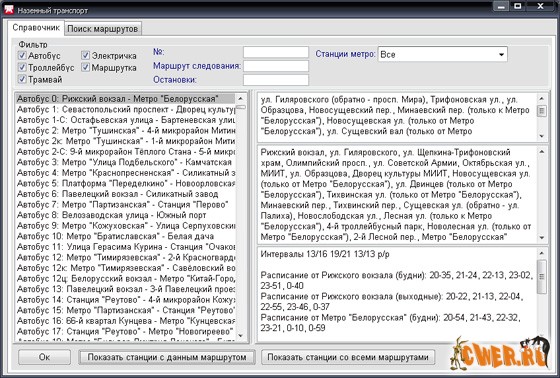Select Автобус 8: Велозаводская улица route
Screen dimensions: 560x378
pos(126,215)
